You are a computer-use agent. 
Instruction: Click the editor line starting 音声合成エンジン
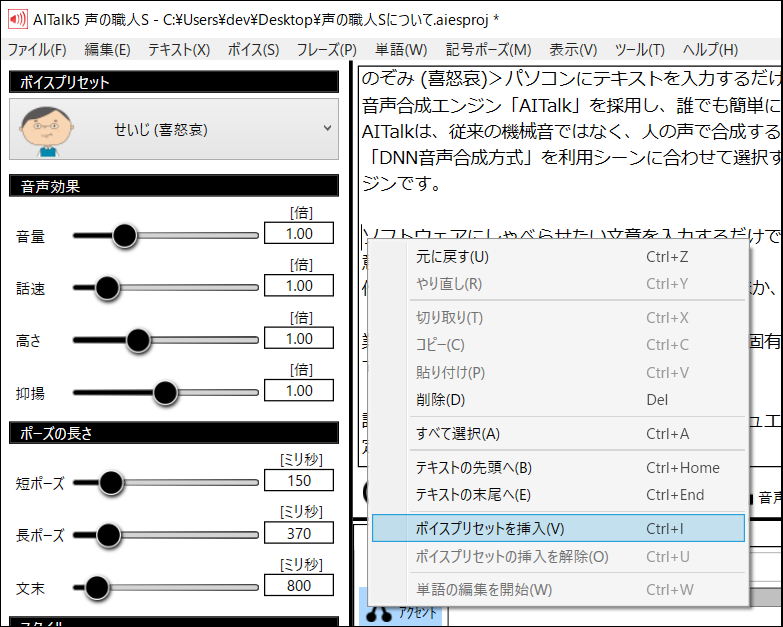[x=571, y=105]
